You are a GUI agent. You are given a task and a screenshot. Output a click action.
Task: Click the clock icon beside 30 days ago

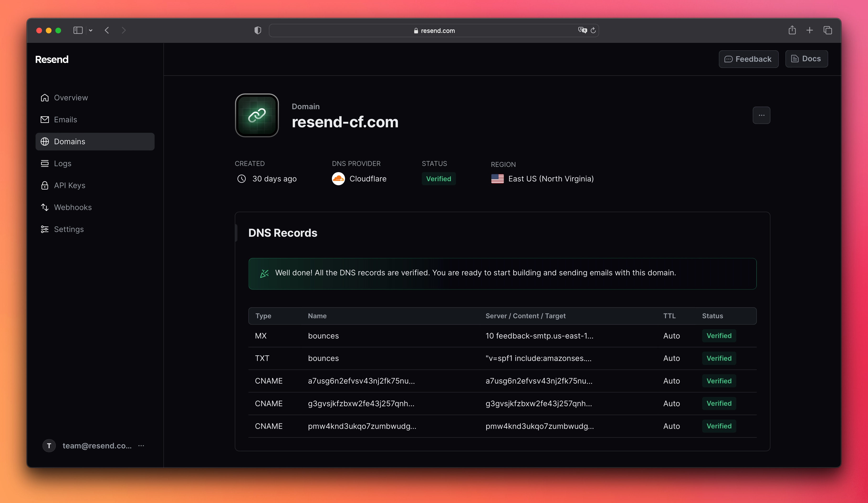click(x=241, y=179)
